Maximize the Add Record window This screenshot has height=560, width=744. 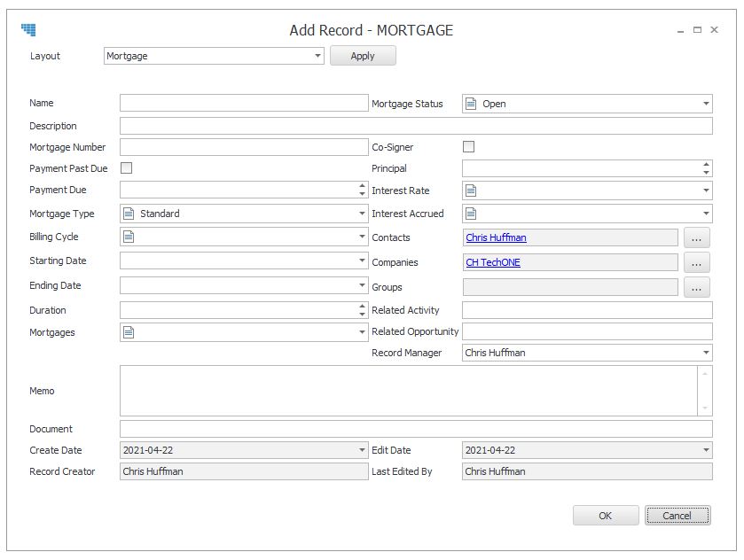tap(697, 30)
